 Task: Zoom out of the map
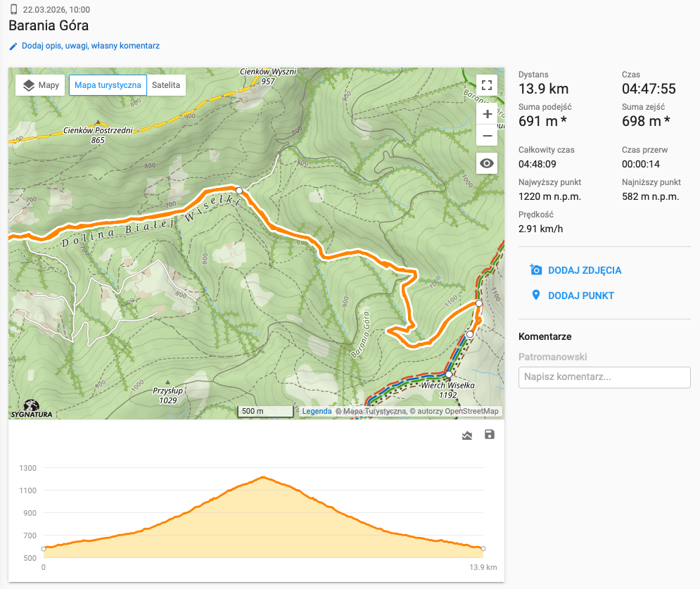[487, 136]
